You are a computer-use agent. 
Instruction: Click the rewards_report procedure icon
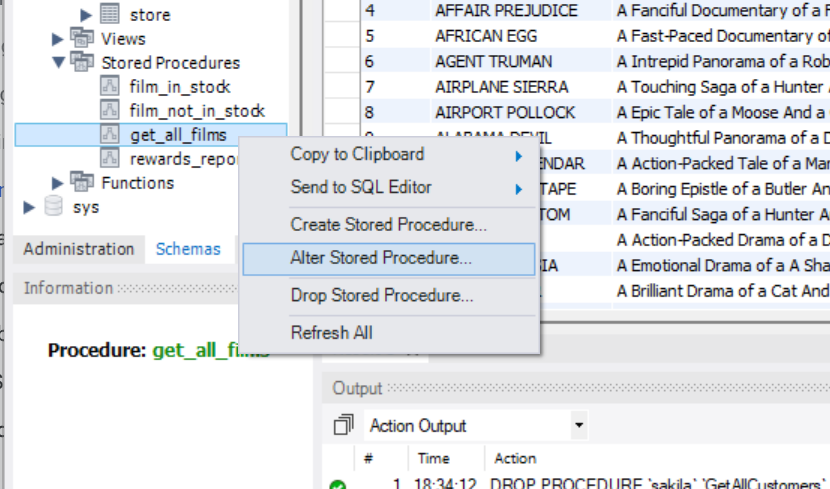(x=110, y=158)
